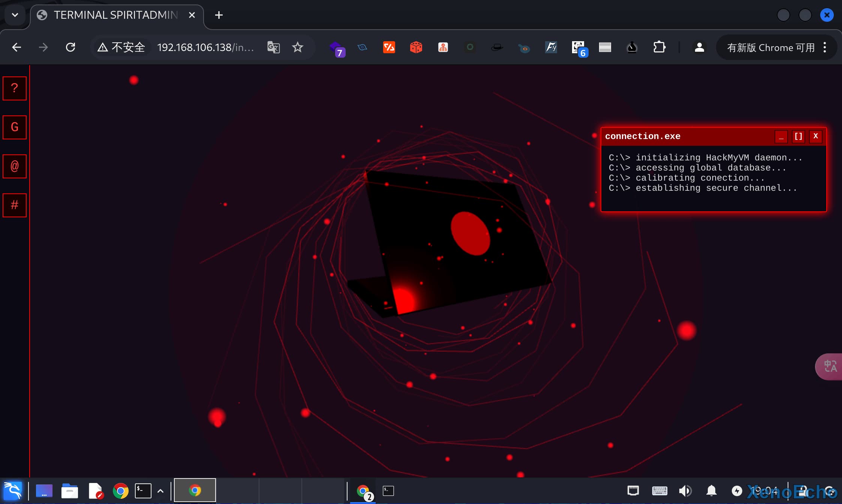
Task: Open the Chrome extensions puzzle icon
Action: 659,48
